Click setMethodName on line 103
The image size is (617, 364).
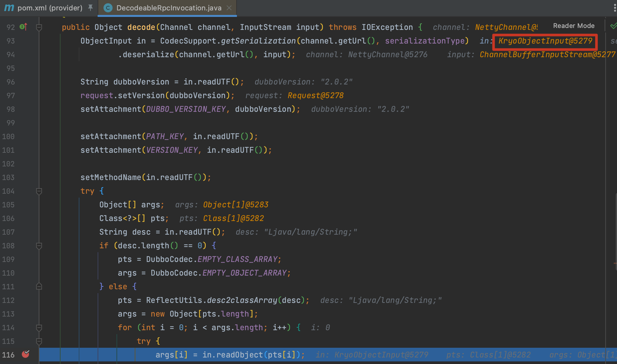coord(111,177)
